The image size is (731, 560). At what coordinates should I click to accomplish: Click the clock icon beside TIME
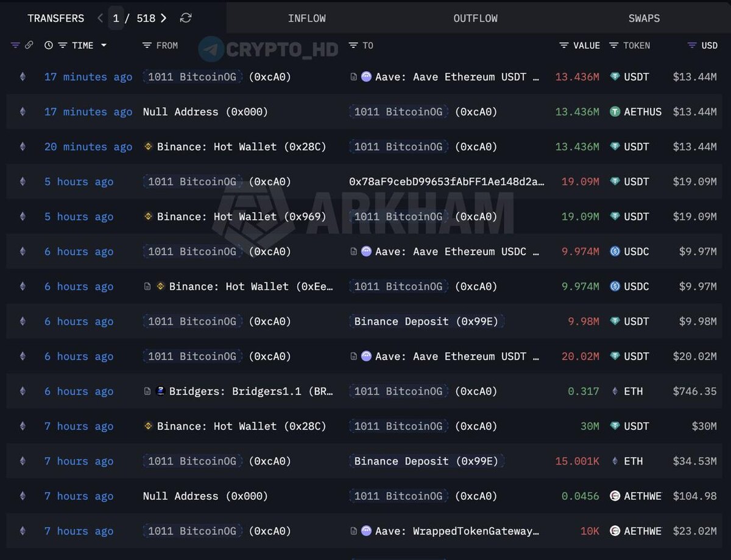pos(49,46)
